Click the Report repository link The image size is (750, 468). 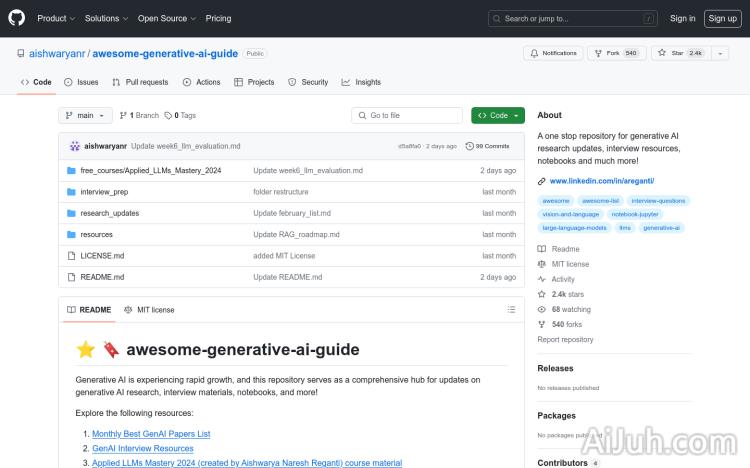(x=565, y=339)
